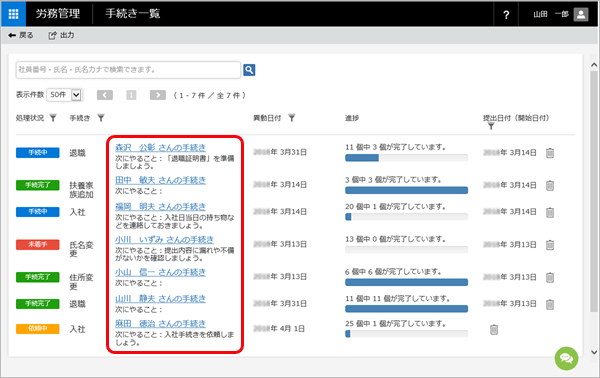Viewport: 600px width, 378px height.
Task: Click the 20 個中 1 個 progress bar
Action: pos(406,217)
